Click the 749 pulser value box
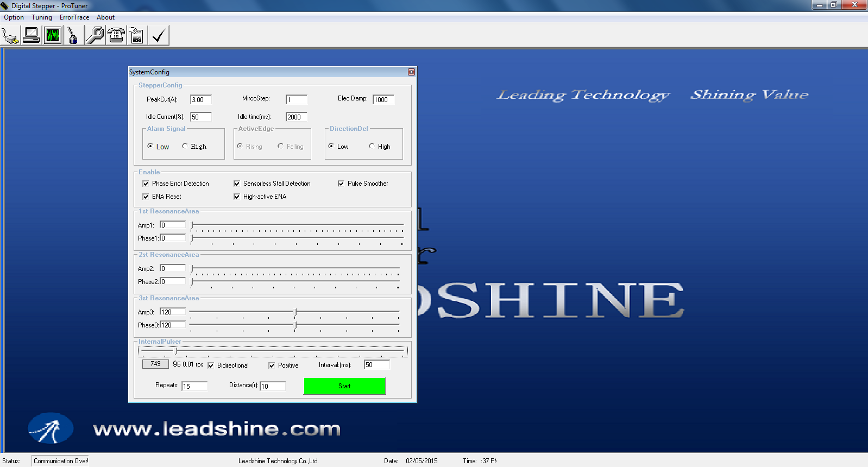868x467 pixels. 155,364
